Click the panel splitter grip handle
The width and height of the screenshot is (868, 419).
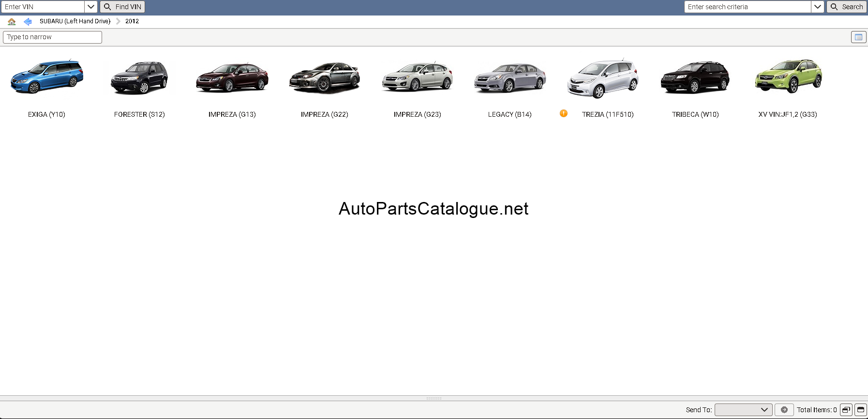point(434,398)
